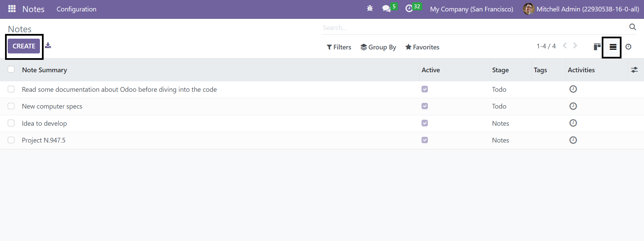Switch to Kanban view
Viewport: 644px width, 241px height.
tap(597, 47)
